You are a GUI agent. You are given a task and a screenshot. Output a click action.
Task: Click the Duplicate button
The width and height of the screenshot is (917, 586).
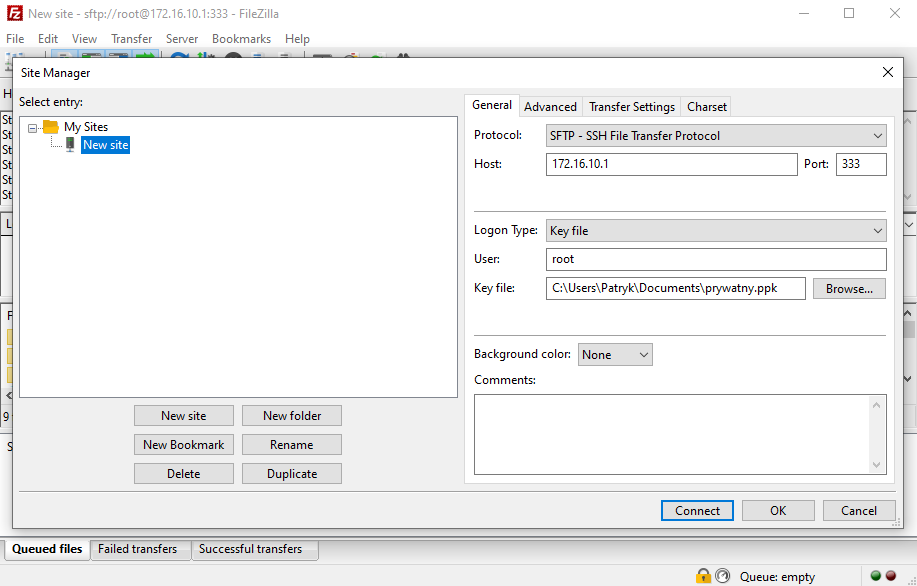pyautogui.click(x=292, y=474)
